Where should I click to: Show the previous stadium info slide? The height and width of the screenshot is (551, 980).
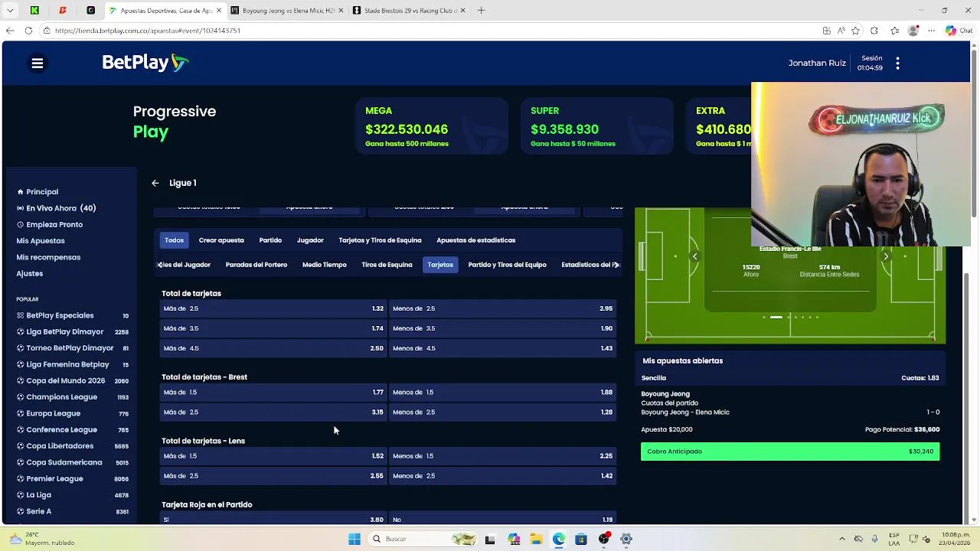[x=694, y=256]
